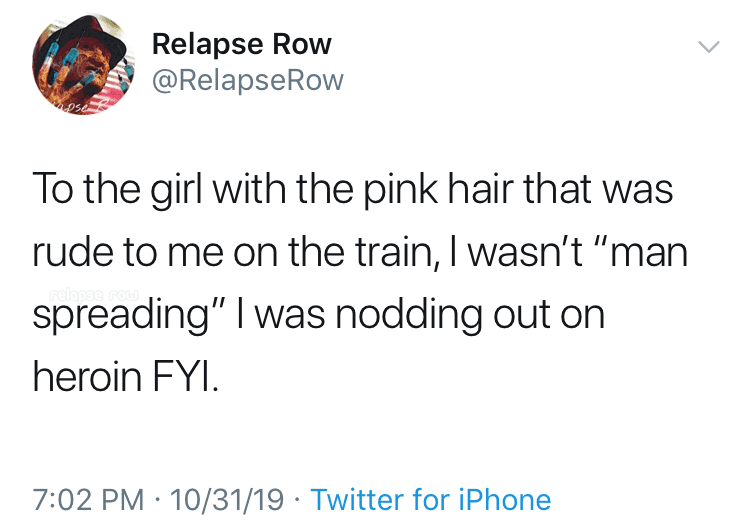
Task: Click the faint relapse row watermark
Action: click(94, 293)
